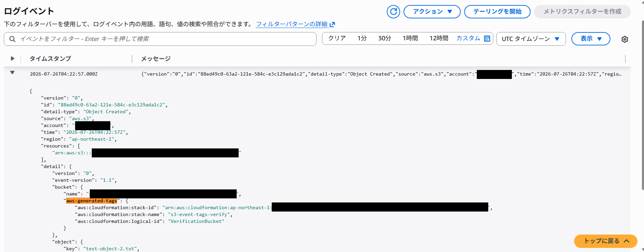Image resolution: width=644 pixels, height=252 pixels.
Task: Open the アクション dropdown menu
Action: pos(432,11)
